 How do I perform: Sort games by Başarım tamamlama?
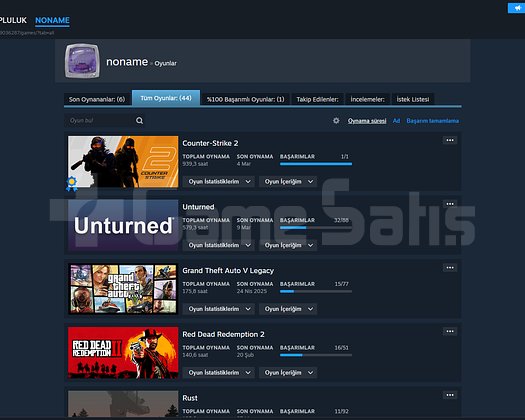click(x=433, y=121)
